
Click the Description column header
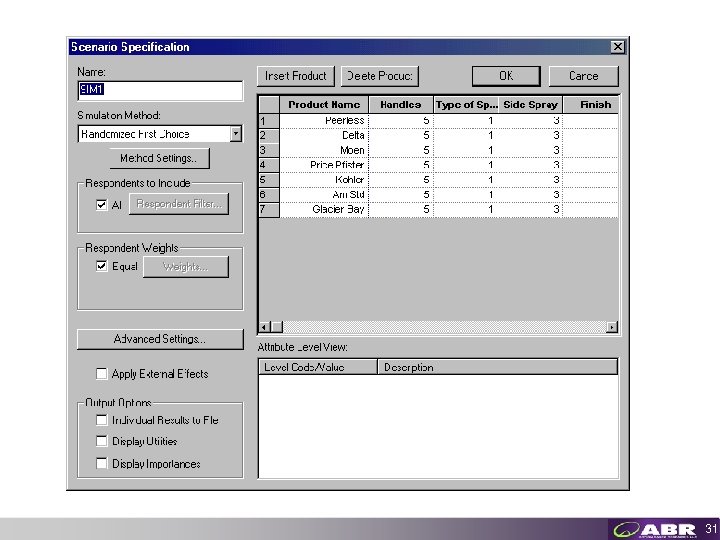click(x=498, y=367)
